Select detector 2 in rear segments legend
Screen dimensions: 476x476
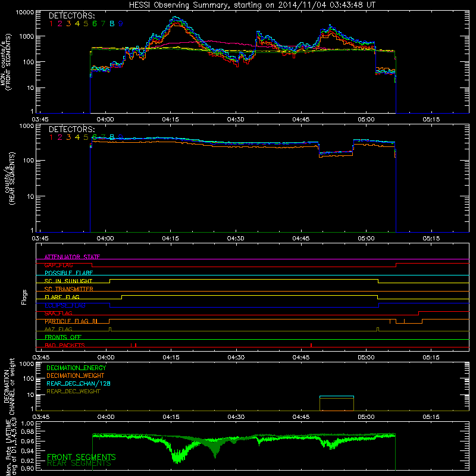tap(60, 137)
